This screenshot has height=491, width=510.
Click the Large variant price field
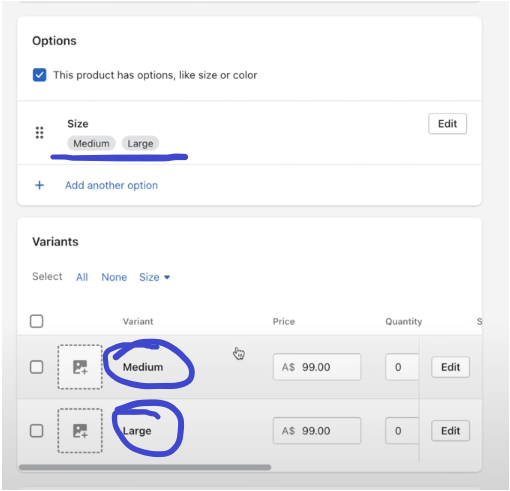point(317,431)
